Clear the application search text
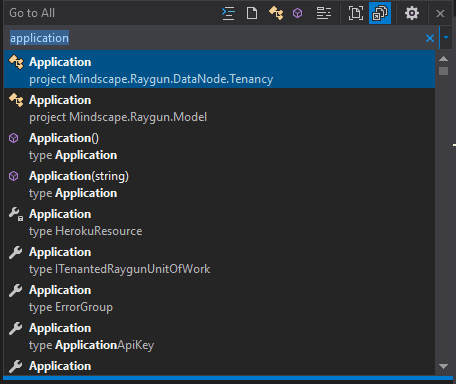 [430, 38]
